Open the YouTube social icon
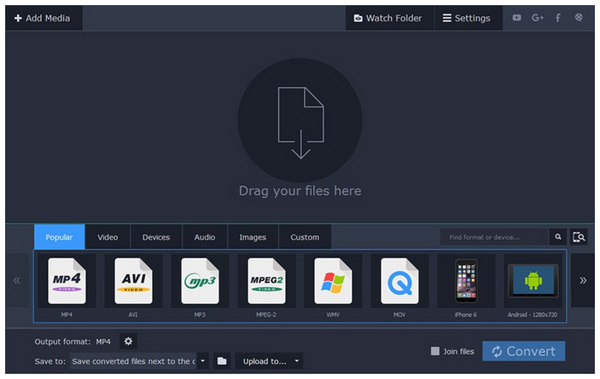Image resolution: width=600 pixels, height=379 pixels. 517,18
